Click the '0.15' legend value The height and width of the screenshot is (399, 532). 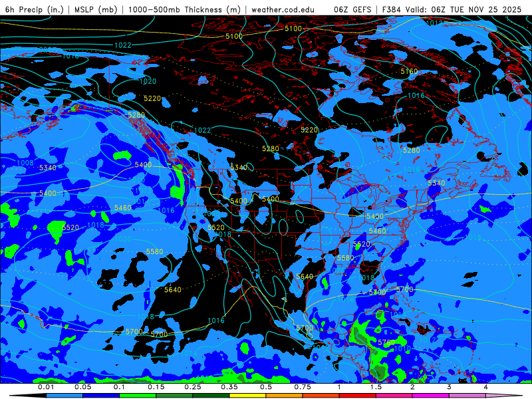[x=156, y=387]
